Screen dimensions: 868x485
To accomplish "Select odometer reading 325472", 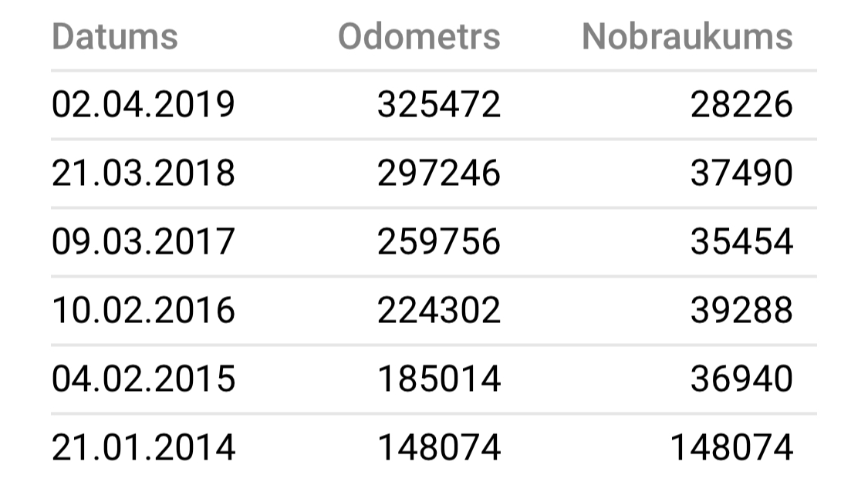I will click(x=438, y=105).
